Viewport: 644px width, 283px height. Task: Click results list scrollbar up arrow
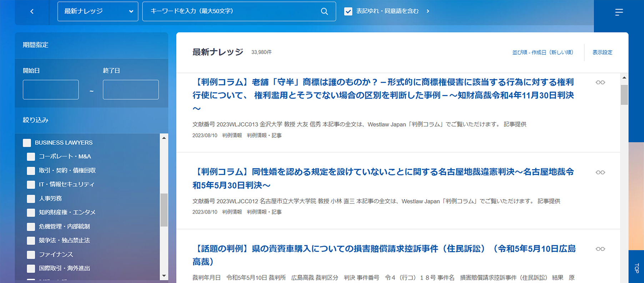tap(624, 78)
